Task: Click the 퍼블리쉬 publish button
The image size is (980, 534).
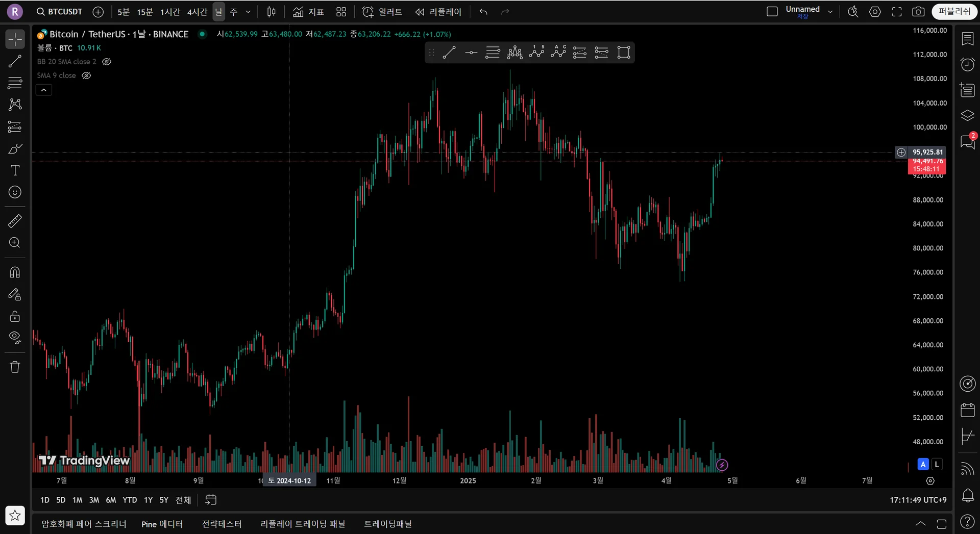Action: [x=954, y=12]
